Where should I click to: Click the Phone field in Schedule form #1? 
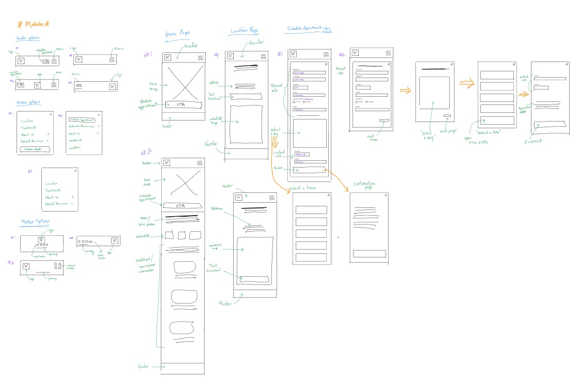pyautogui.click(x=302, y=155)
